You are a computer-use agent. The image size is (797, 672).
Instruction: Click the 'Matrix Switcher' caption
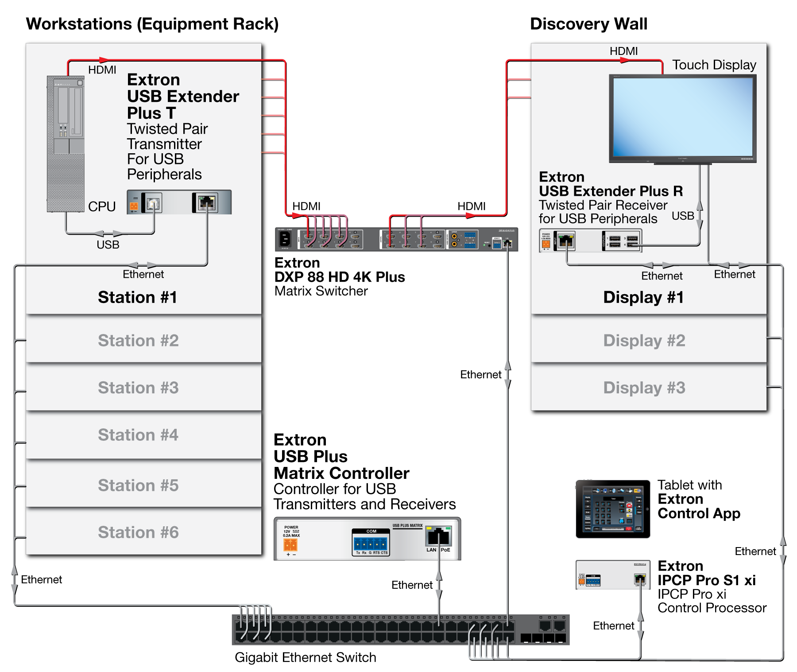(321, 291)
